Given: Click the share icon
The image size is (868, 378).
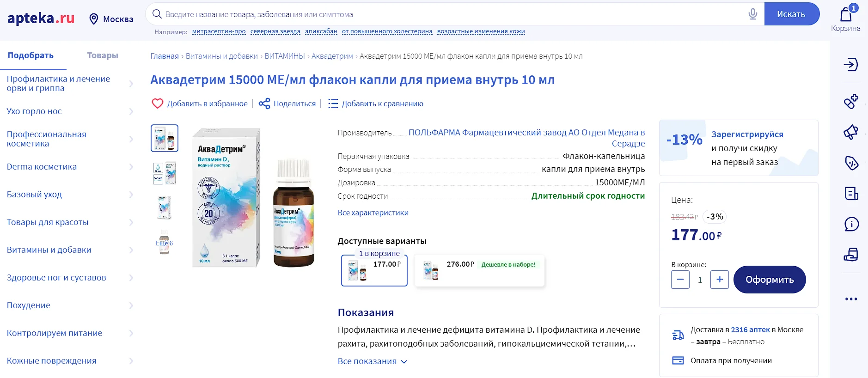Looking at the screenshot, I should 264,104.
